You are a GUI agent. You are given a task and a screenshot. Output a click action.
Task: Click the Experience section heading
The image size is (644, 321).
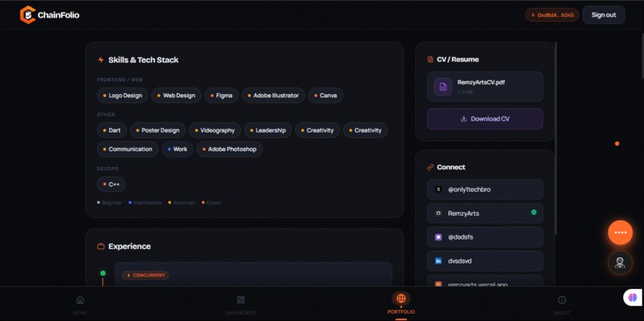click(x=129, y=246)
